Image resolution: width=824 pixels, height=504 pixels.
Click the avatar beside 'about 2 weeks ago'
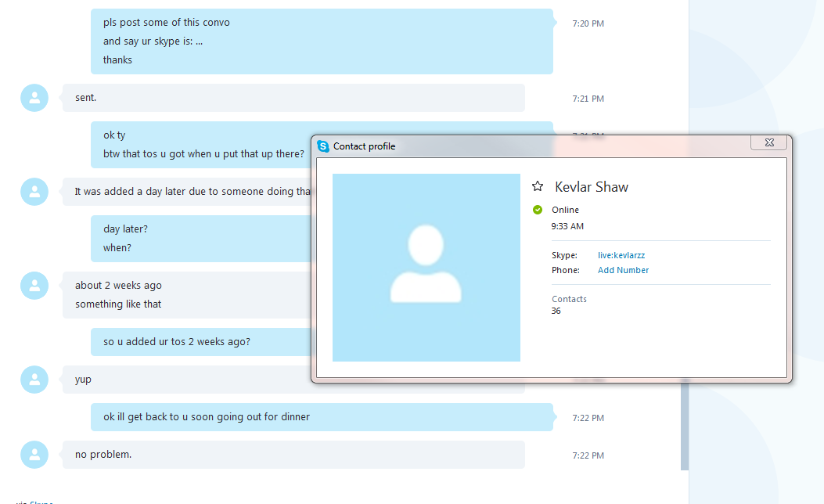tap(34, 286)
